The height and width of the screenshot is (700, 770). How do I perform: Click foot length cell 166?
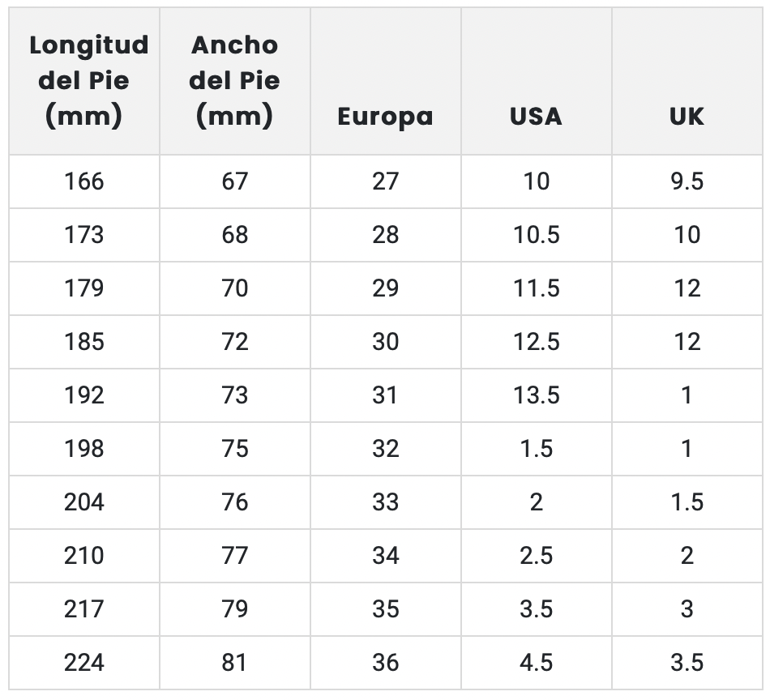click(x=84, y=181)
